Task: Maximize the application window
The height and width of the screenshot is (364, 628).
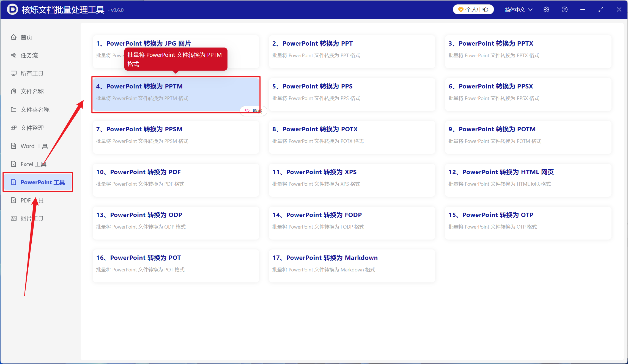Action: [x=601, y=10]
